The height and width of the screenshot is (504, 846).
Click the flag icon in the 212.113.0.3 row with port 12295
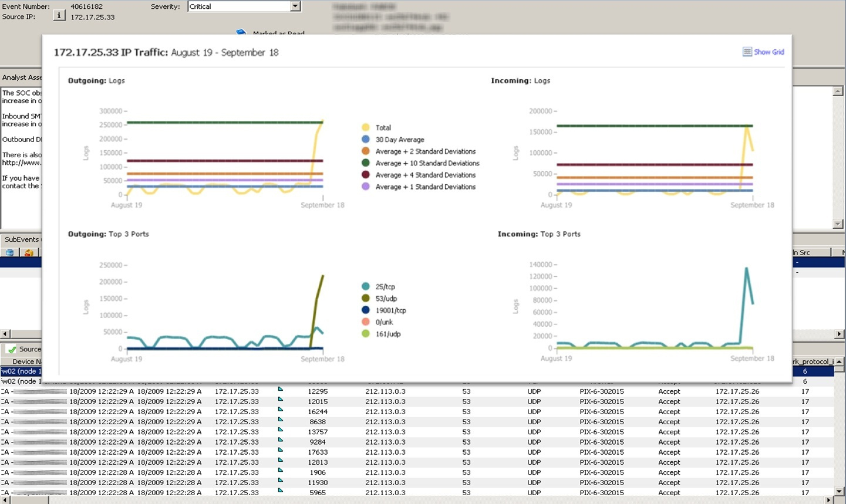click(281, 389)
